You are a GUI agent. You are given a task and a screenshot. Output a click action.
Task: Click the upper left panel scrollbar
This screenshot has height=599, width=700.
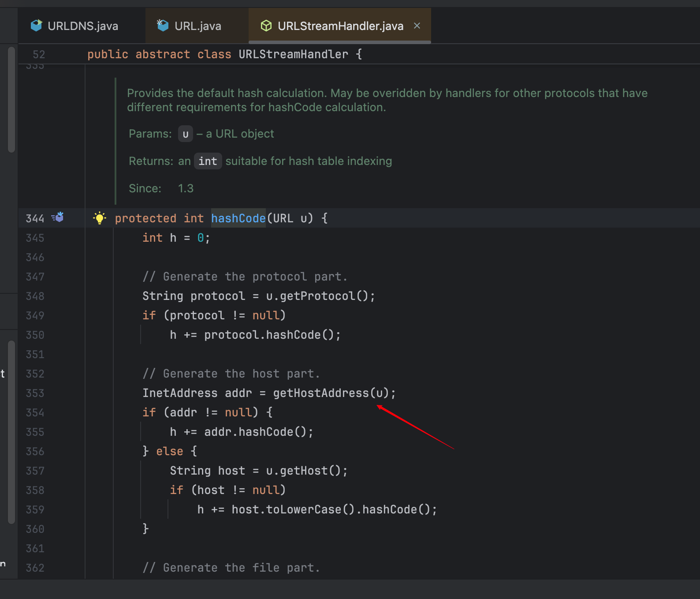(x=11, y=100)
